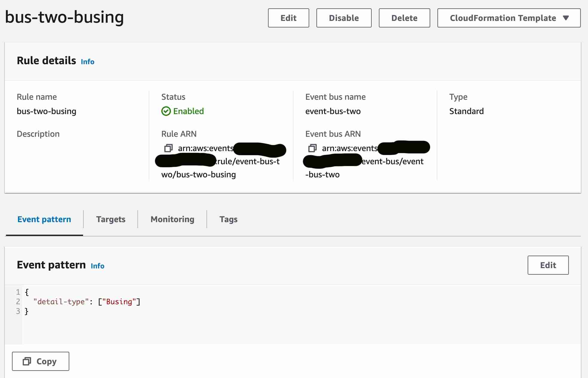Expand the CloudFormation Template dropdown arrow
The height and width of the screenshot is (378, 588).
point(566,18)
